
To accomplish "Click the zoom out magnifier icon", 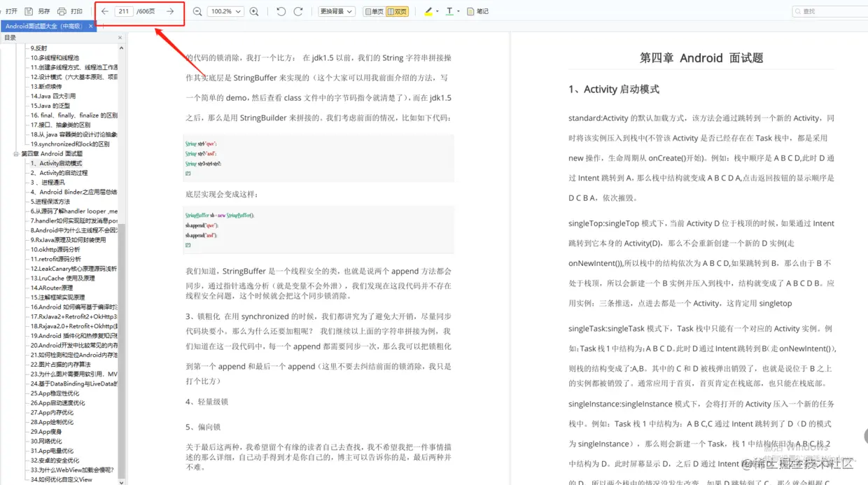I will (197, 11).
